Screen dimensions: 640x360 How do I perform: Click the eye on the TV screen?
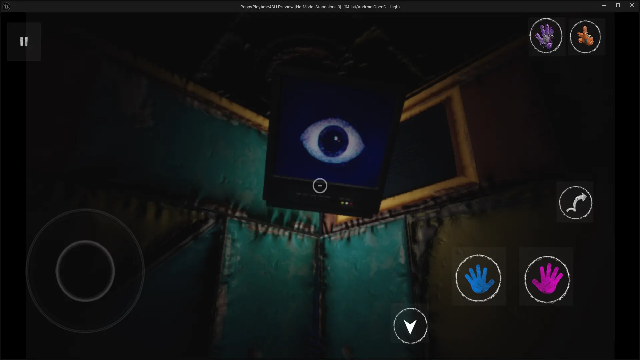pos(332,141)
